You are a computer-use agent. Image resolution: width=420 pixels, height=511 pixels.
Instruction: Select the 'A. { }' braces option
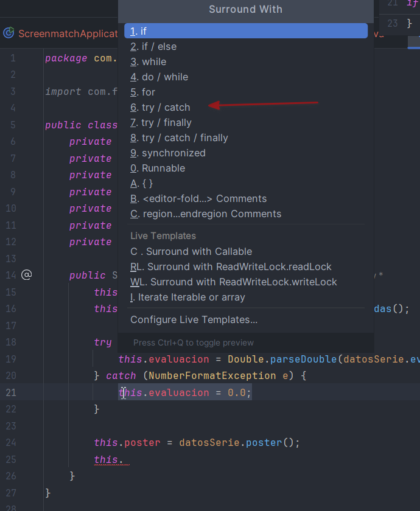246,184
